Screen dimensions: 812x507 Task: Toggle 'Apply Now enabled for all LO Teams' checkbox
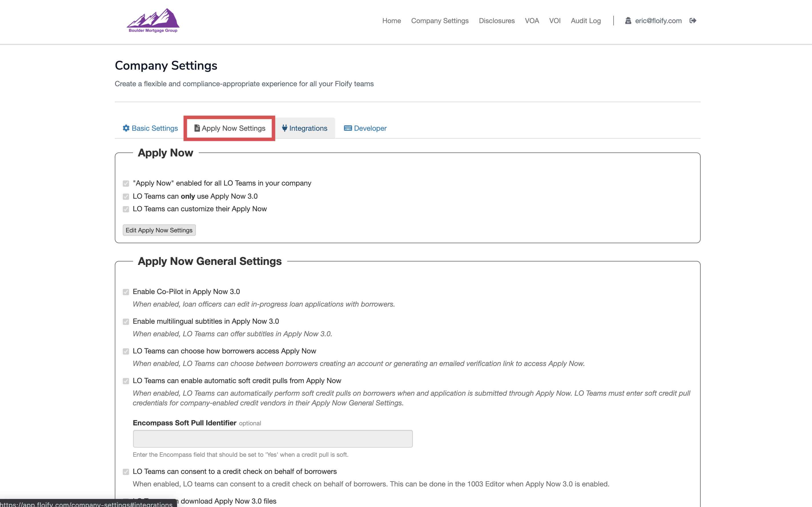pyautogui.click(x=126, y=183)
